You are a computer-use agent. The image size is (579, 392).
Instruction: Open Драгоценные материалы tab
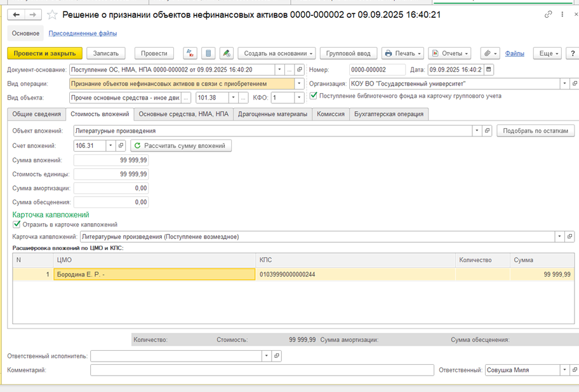pyautogui.click(x=272, y=114)
